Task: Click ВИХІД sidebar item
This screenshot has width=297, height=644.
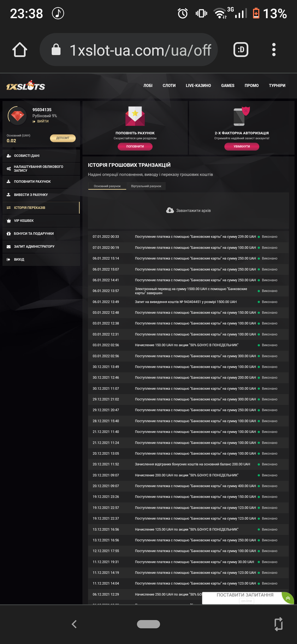Action: click(41, 260)
